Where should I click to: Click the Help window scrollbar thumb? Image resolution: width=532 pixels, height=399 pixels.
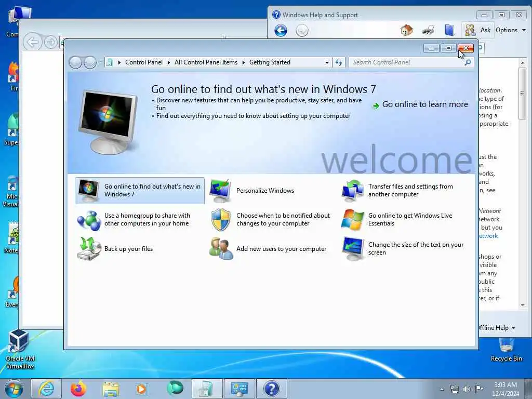[x=523, y=94]
